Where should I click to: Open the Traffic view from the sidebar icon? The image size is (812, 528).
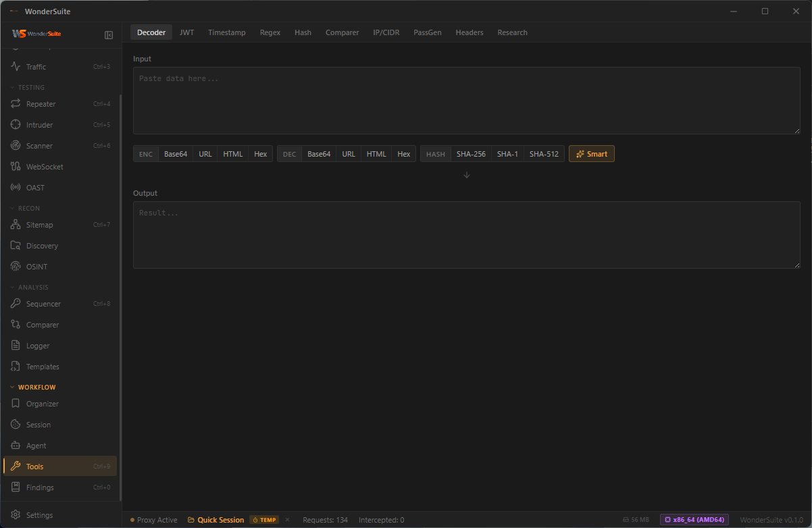pos(16,67)
